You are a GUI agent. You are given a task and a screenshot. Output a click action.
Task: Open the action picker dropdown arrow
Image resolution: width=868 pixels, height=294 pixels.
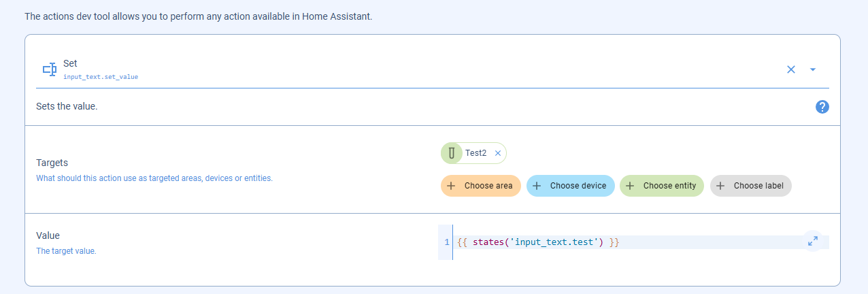[x=813, y=69]
